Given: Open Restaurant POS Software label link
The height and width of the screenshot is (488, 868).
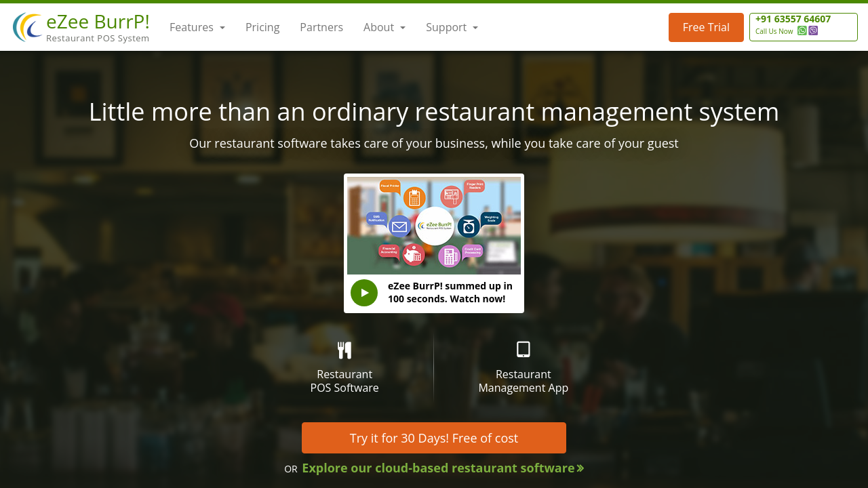Looking at the screenshot, I should [344, 381].
